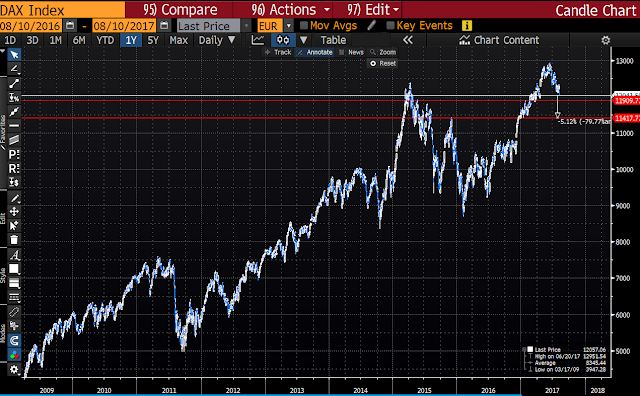
Task: Select the angle line drawing tool
Action: [14, 69]
